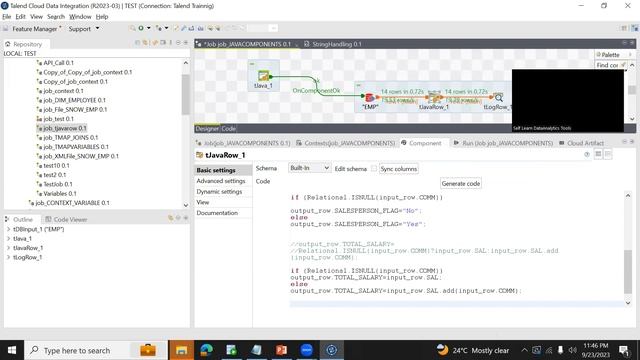Show hidden system tray icons

coord(524,350)
